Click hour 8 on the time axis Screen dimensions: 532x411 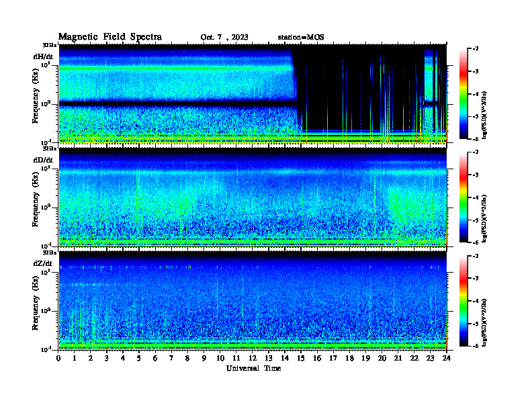pos(187,358)
